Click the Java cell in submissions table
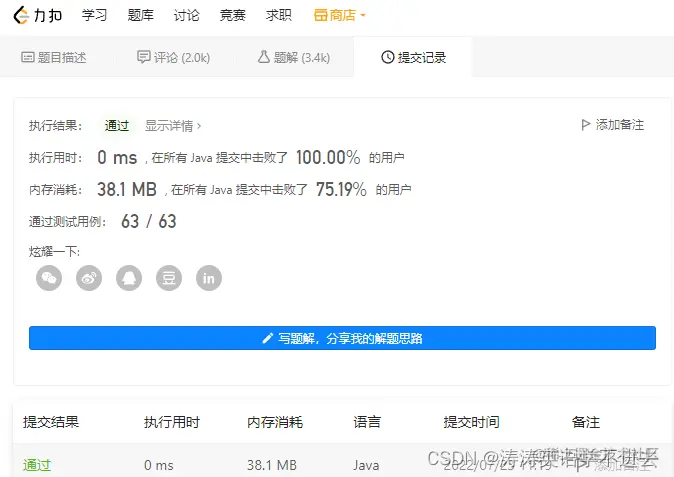The width and height of the screenshot is (674, 477). click(366, 465)
